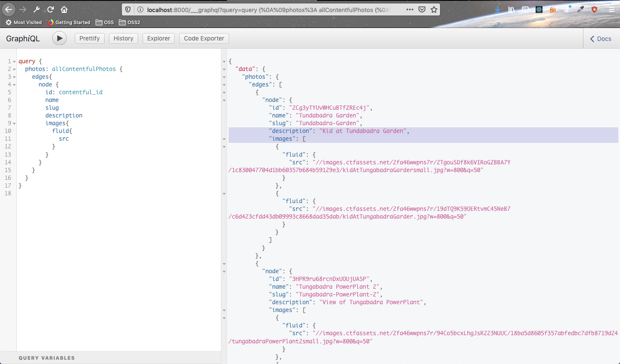
Task: Go to the browser home page icon
Action: tap(64, 9)
